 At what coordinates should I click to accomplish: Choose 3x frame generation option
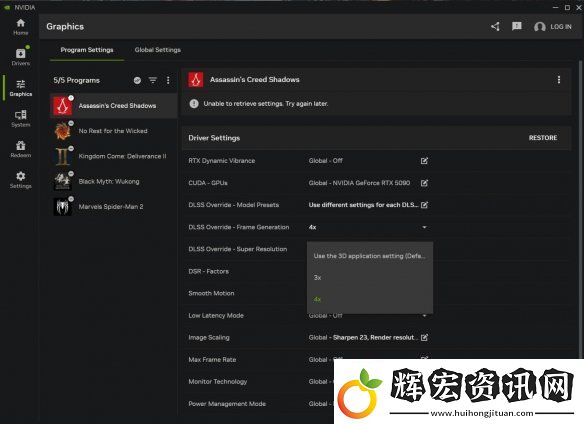click(369, 278)
